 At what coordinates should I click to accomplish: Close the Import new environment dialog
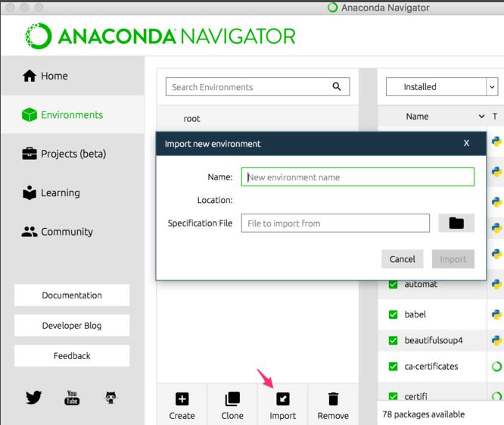tap(466, 143)
